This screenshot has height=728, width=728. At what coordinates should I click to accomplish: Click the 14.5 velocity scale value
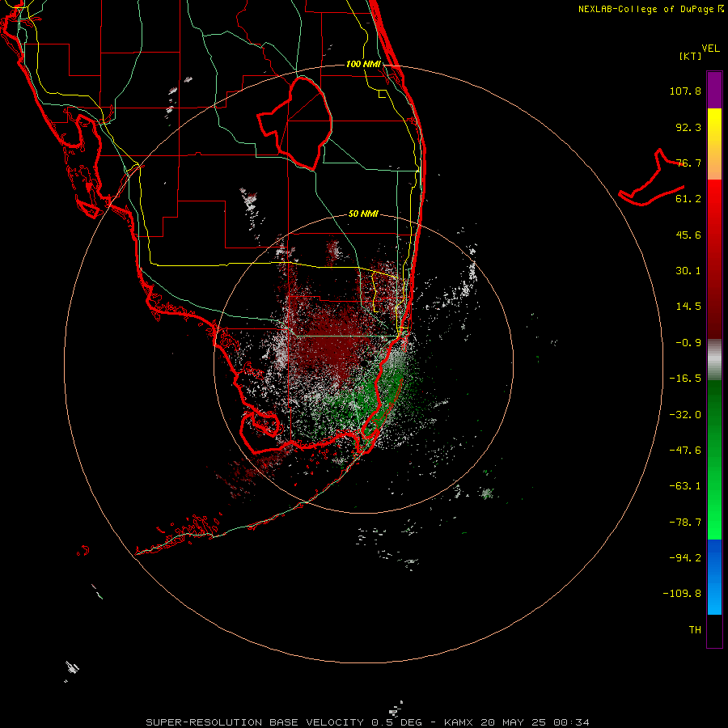[x=688, y=307]
